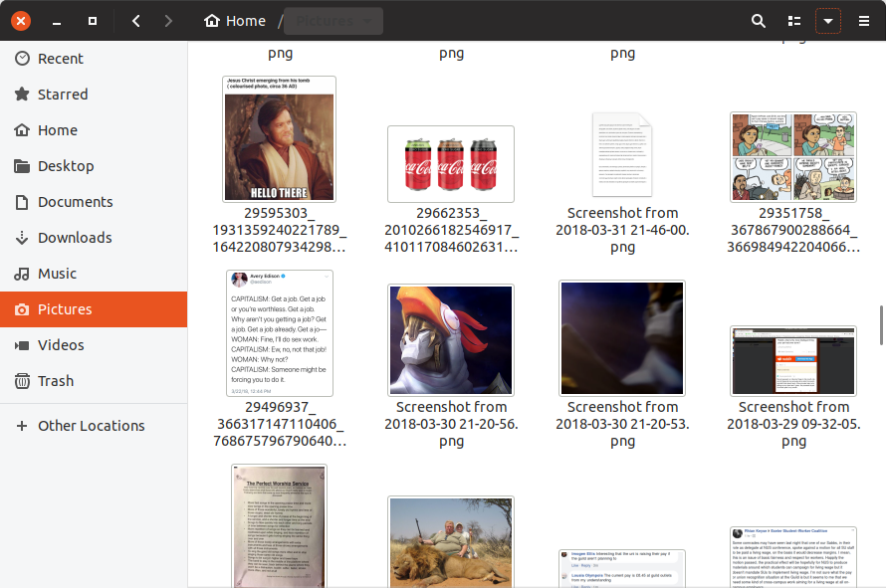Close the file manager window
The height and width of the screenshot is (588, 886).
coord(21,21)
